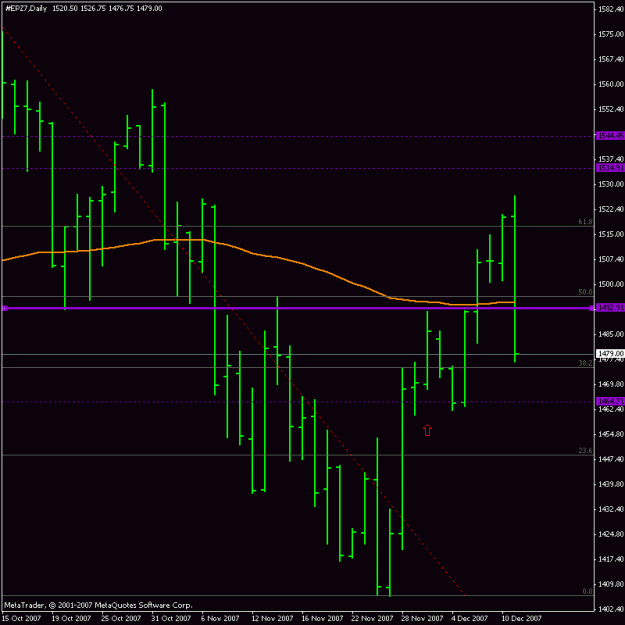
Task: Click the OHLC values 1520.50 1526.75 1476.75 1479.00
Action: point(107,8)
